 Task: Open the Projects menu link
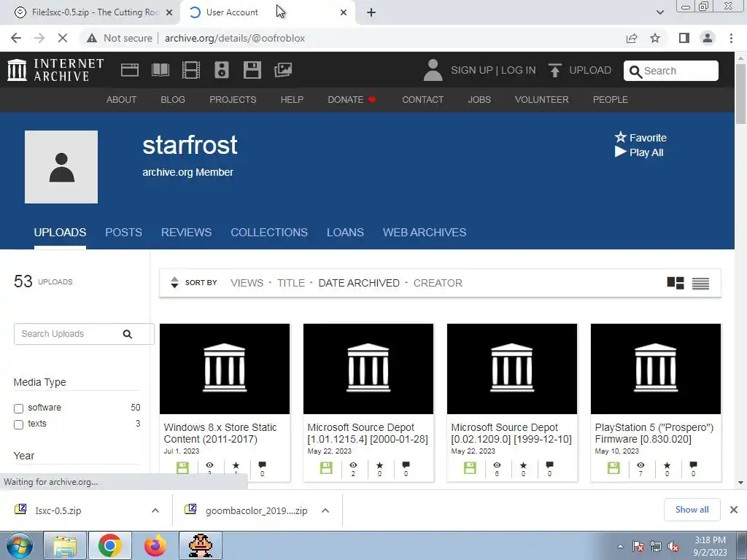233,99
